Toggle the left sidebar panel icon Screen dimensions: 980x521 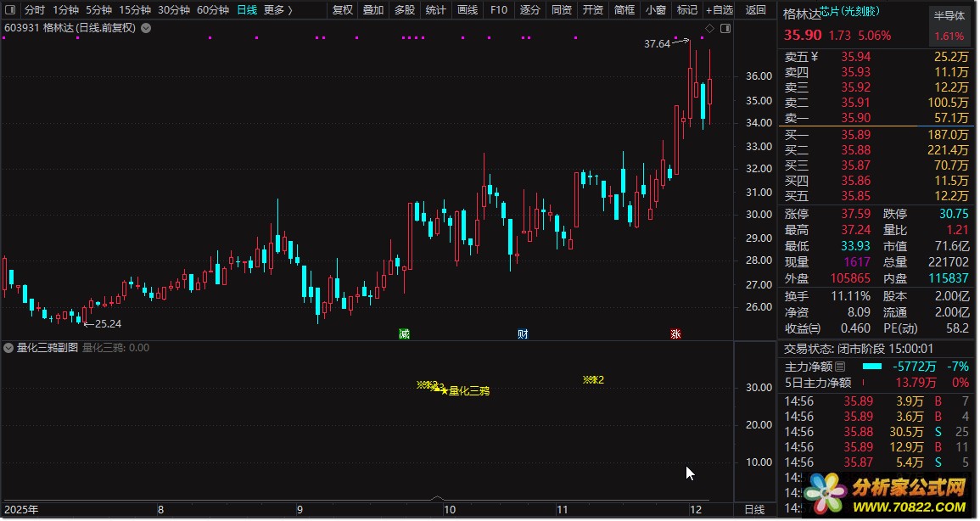click(x=10, y=9)
